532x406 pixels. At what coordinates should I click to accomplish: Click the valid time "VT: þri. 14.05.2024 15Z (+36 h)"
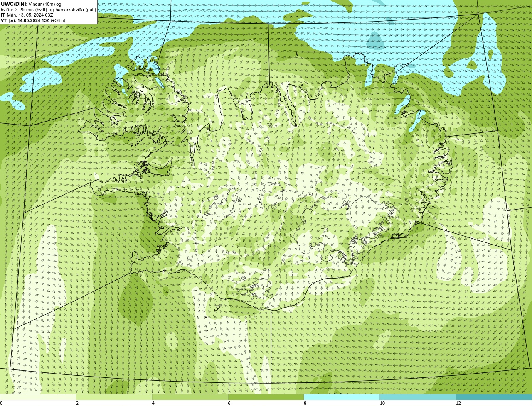[33, 20]
